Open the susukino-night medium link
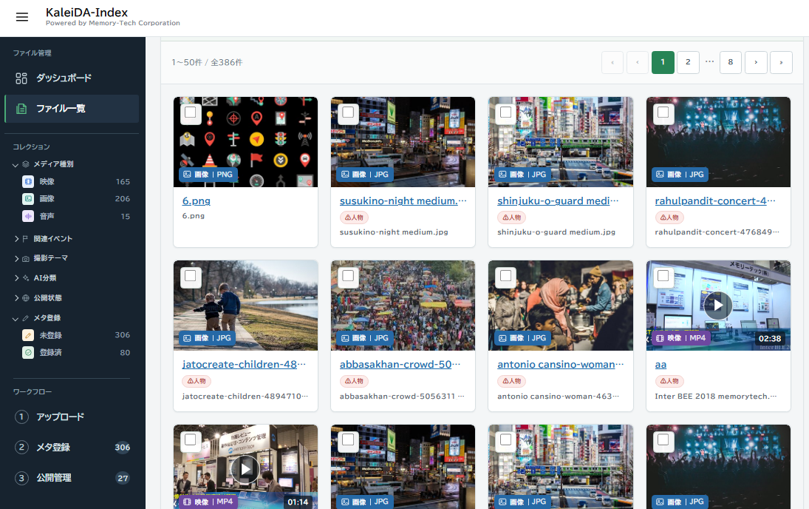This screenshot has height=509, width=809. pos(403,201)
